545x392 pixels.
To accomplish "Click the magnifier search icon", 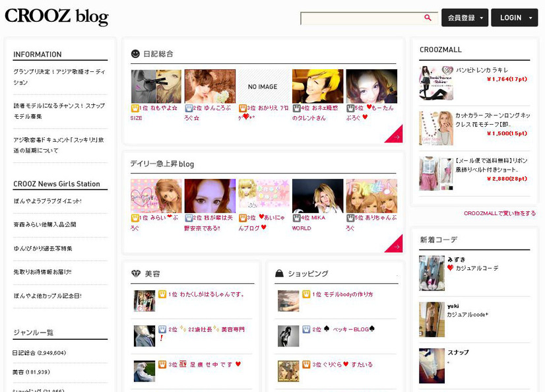I will click(x=428, y=18).
